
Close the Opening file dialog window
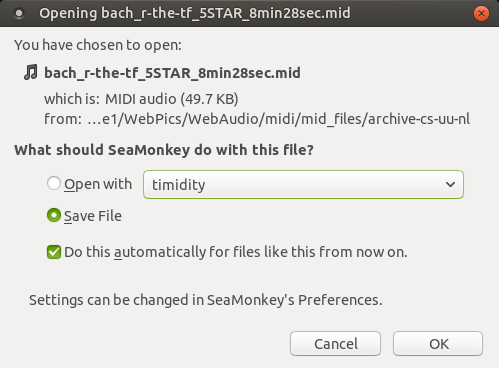pos(481,13)
